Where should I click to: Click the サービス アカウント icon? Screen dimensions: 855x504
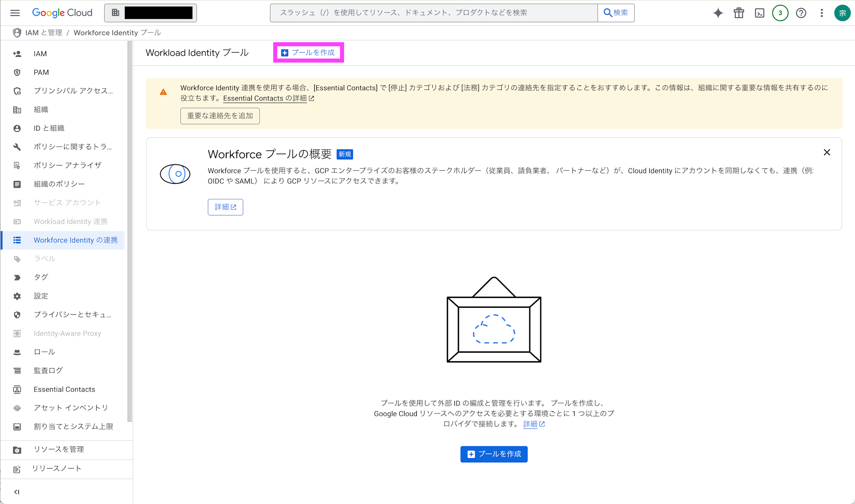tap(17, 203)
